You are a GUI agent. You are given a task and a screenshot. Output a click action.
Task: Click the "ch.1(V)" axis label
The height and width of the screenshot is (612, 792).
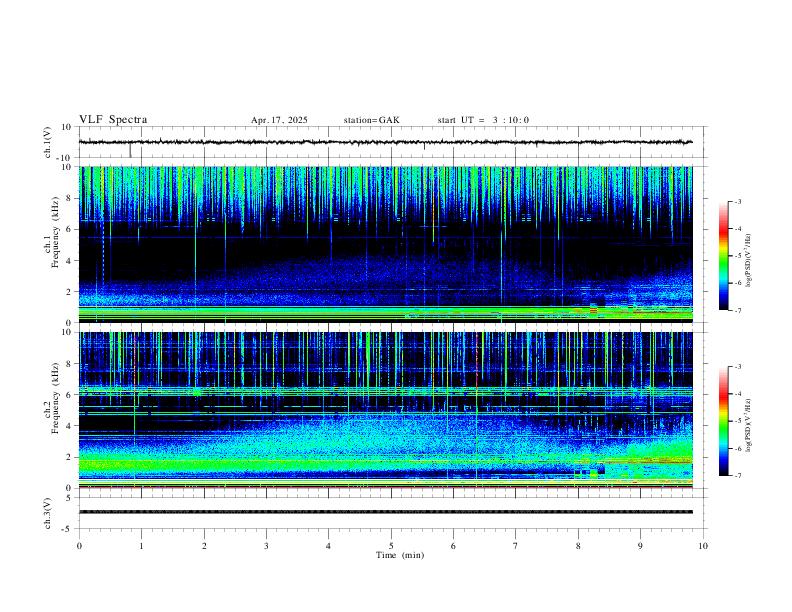pos(48,142)
